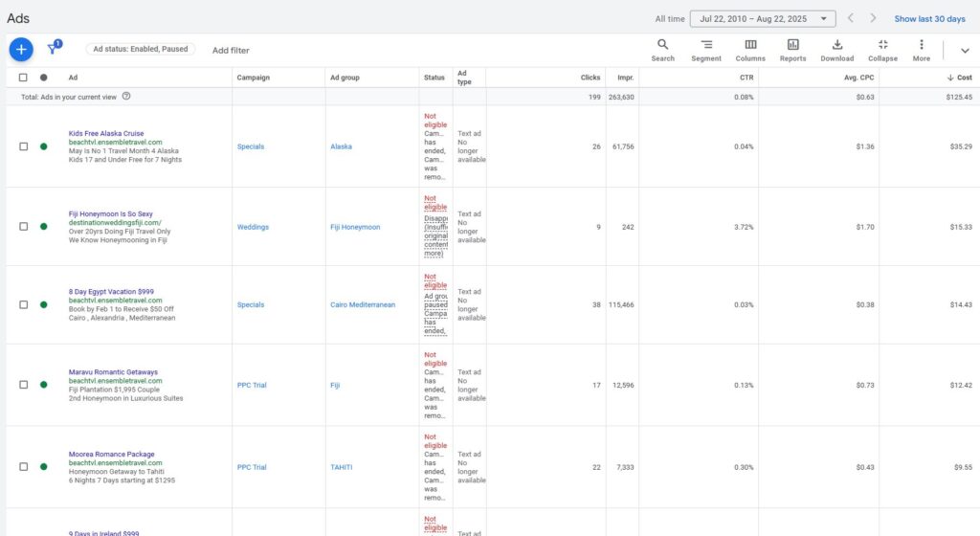Select the Moorea Romance Package checkbox
The width and height of the screenshot is (980, 536).
(x=23, y=466)
